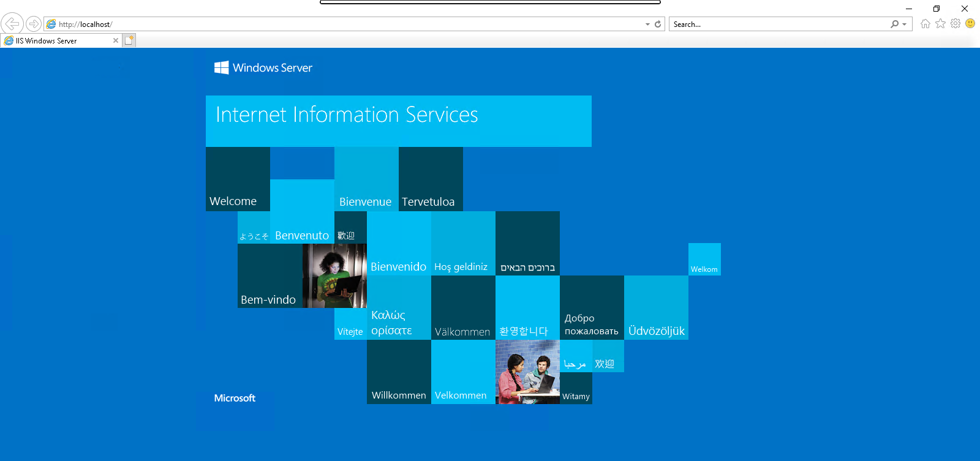Click the magnifier search icon
980x461 pixels.
pos(894,24)
